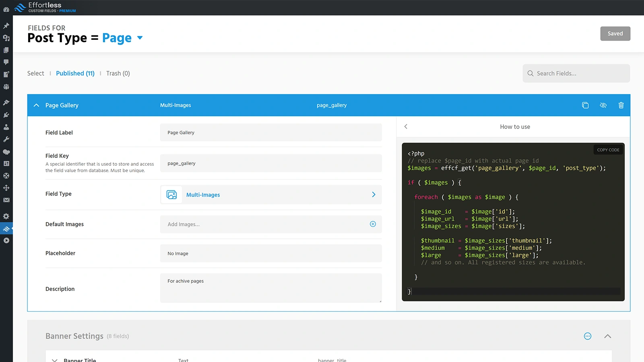
Task: Open the Effortless Custom Fields sidebar icon
Action: 6,228
